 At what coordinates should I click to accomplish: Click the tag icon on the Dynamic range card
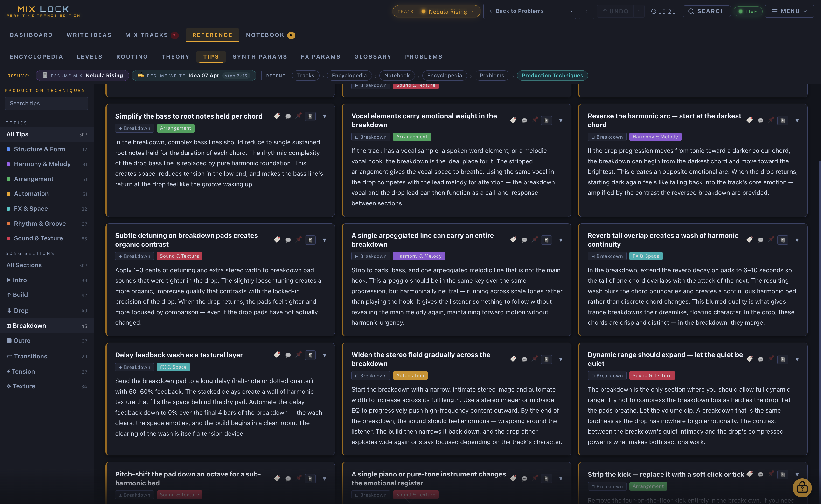tap(749, 359)
